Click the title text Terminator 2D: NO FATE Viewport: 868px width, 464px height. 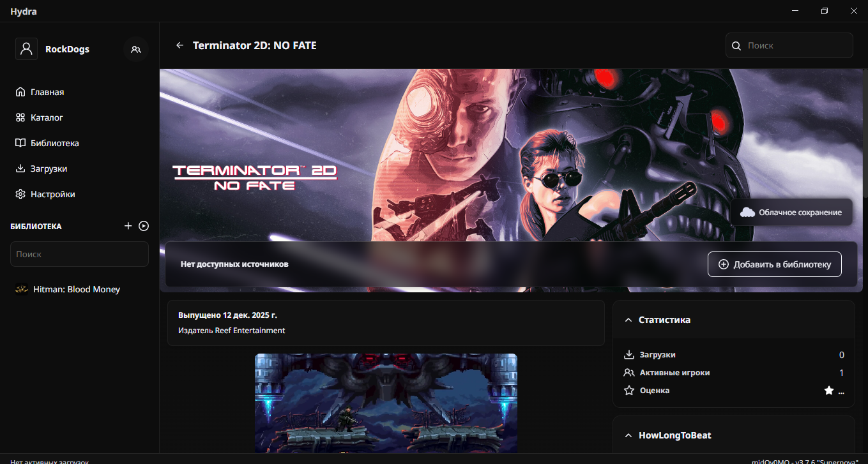(255, 45)
